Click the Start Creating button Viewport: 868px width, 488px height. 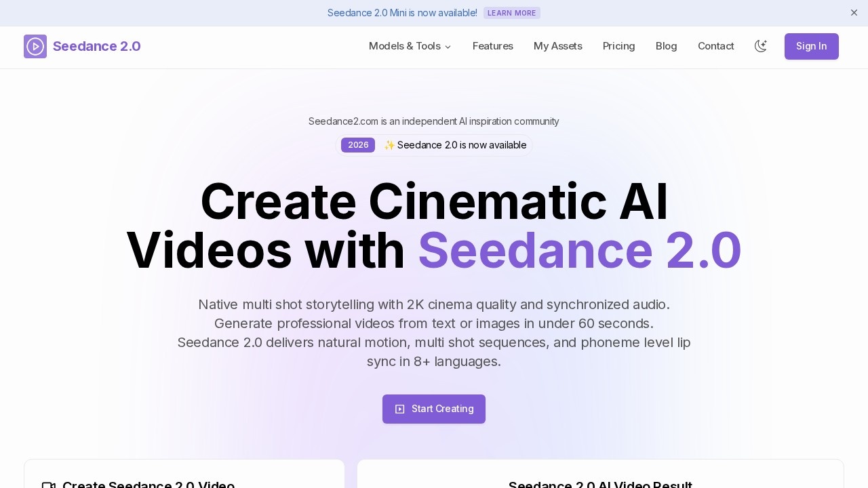[x=434, y=409]
